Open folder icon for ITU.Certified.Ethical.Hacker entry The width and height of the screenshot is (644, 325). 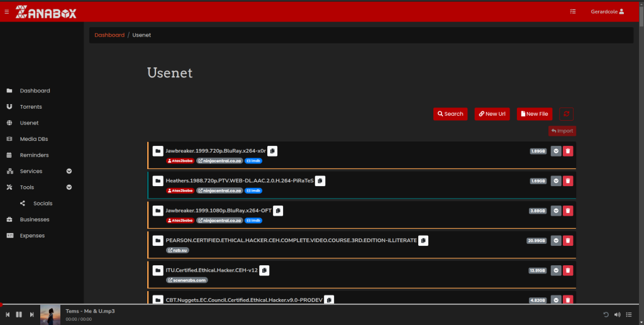point(158,270)
